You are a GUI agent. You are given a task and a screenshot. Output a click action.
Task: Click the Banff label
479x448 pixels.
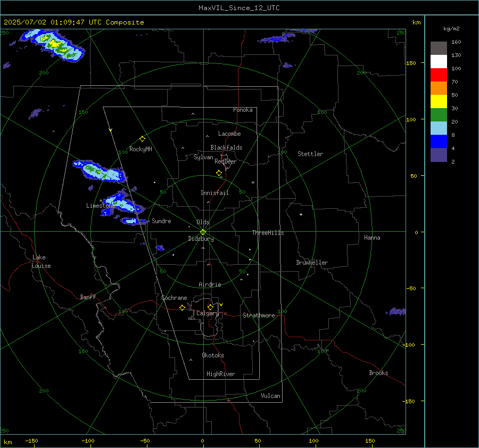click(x=88, y=297)
